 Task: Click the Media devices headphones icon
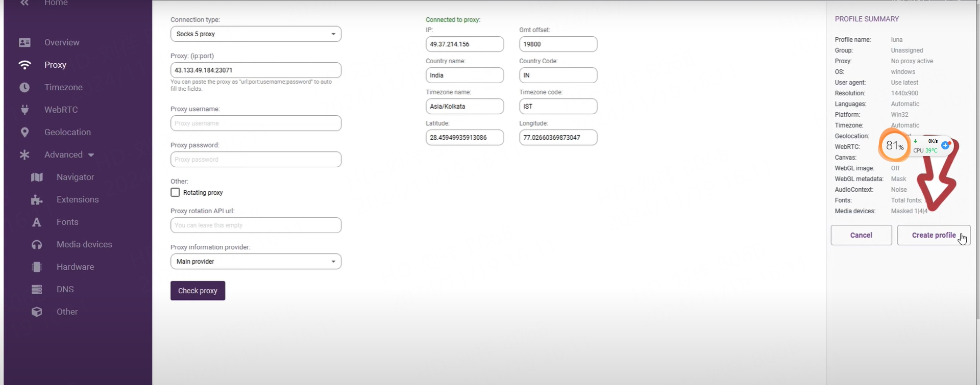[x=37, y=245]
